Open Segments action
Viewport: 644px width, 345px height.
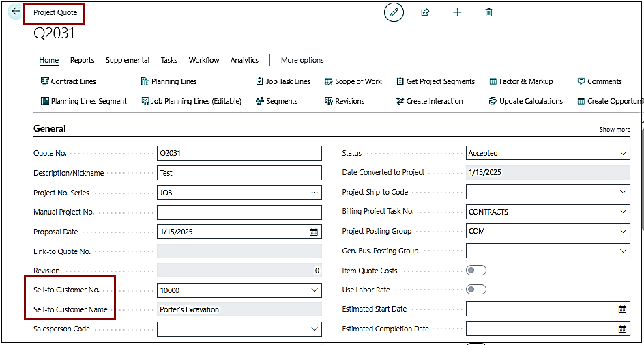276,101
